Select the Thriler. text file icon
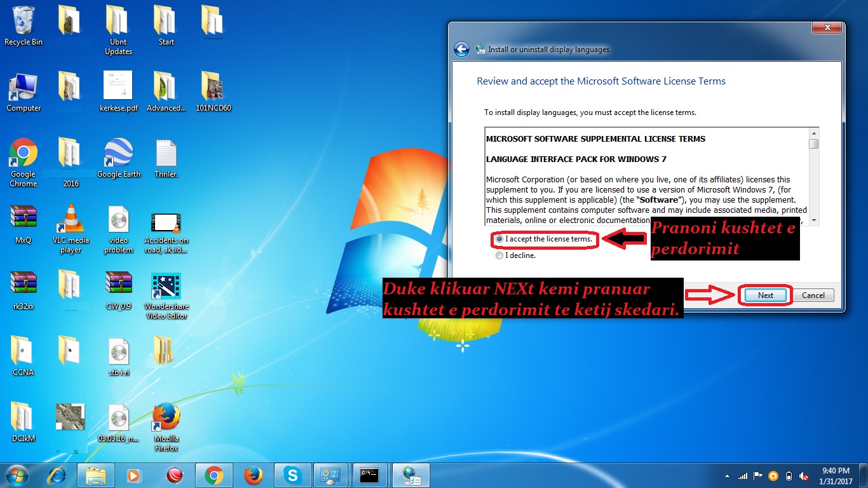This screenshot has width=868, height=488. click(x=166, y=158)
